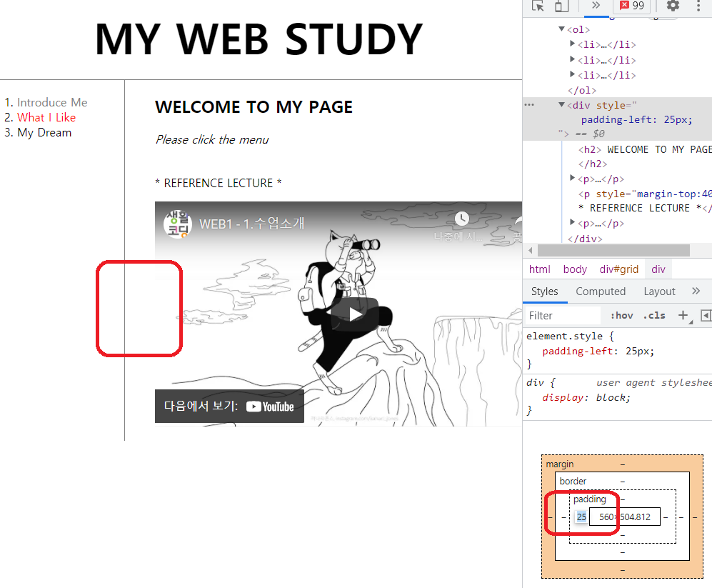Click the h2 opening tag in DOM tree

[x=590, y=149]
